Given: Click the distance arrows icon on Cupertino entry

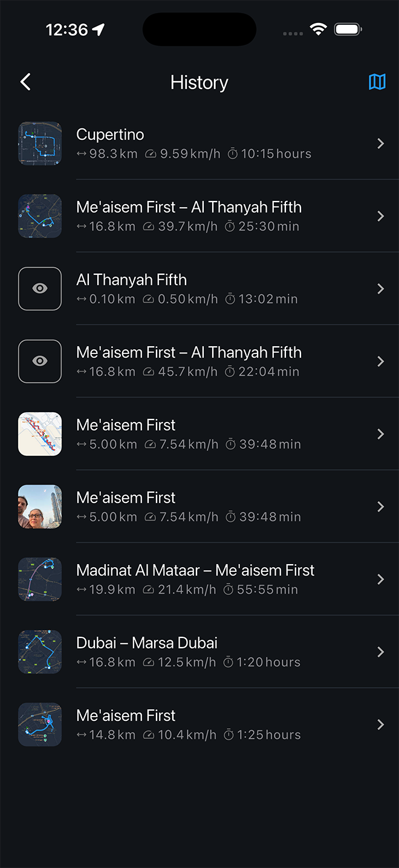Looking at the screenshot, I should pos(80,154).
